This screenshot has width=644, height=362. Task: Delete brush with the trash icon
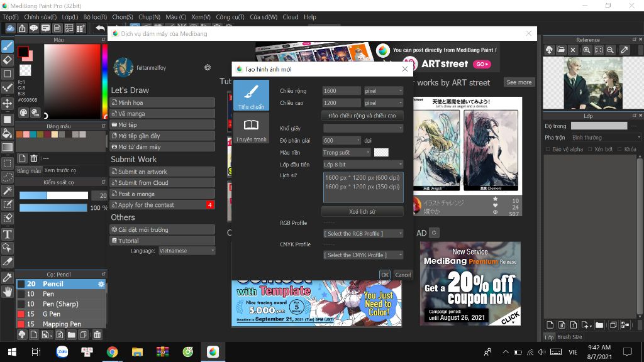[x=97, y=335]
